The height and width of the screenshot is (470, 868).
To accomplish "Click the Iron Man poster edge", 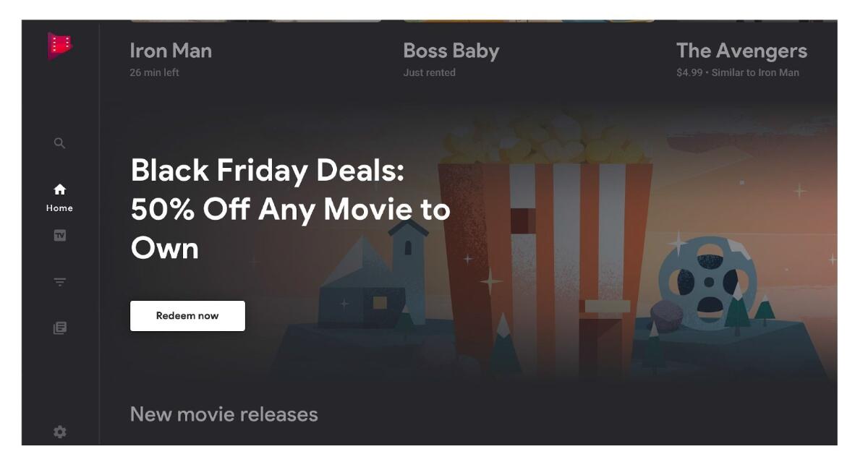I will tap(256, 21).
